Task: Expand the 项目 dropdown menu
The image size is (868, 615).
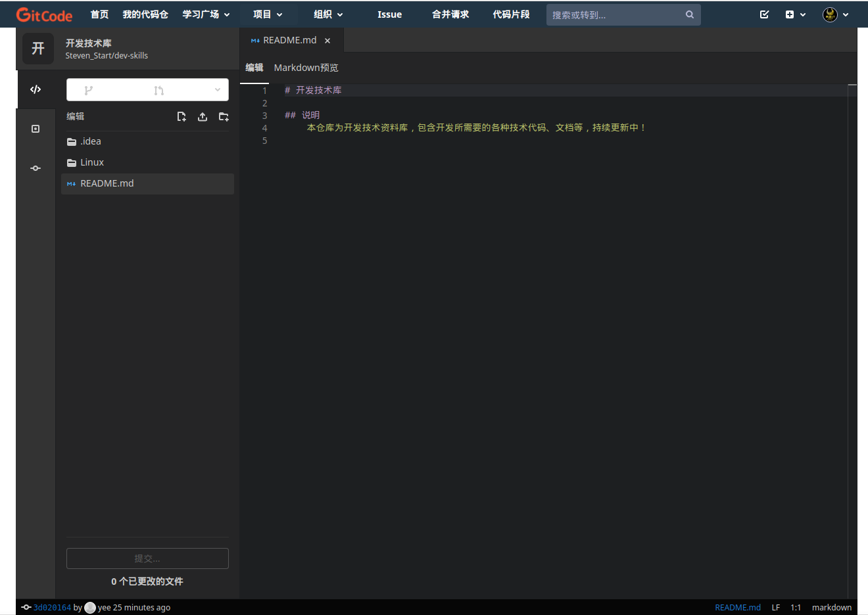Action: point(268,14)
